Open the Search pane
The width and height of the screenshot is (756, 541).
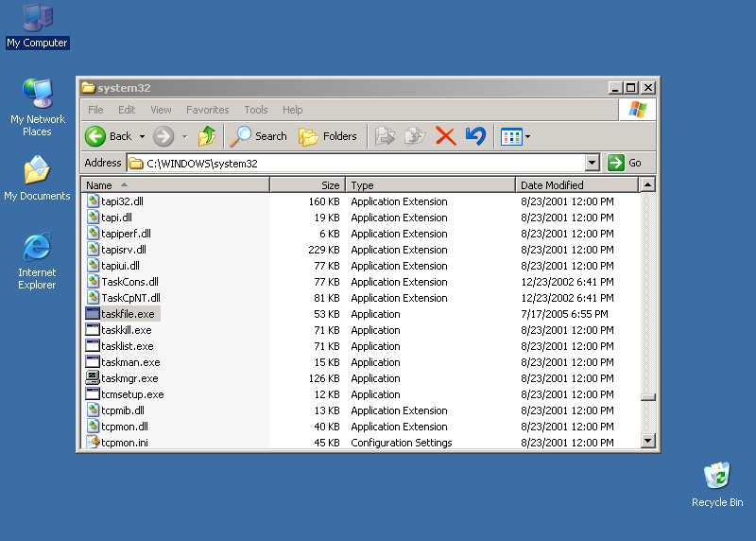[x=258, y=136]
